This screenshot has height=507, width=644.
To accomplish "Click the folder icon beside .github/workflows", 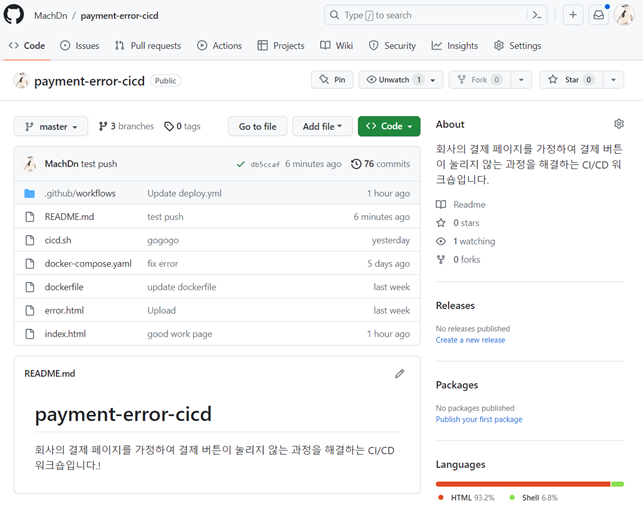I will coord(30,193).
